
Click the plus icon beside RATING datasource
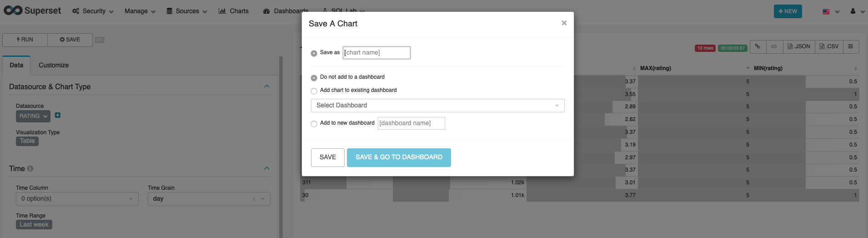tap(58, 116)
